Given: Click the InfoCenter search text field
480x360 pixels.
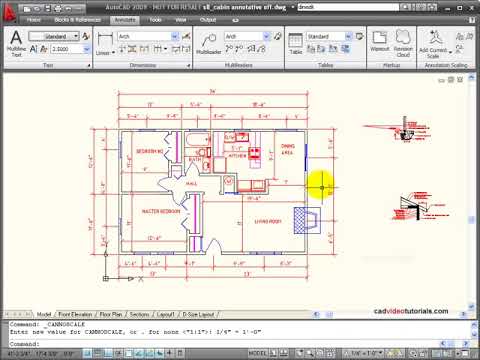Looking at the screenshot, I should [348, 7].
